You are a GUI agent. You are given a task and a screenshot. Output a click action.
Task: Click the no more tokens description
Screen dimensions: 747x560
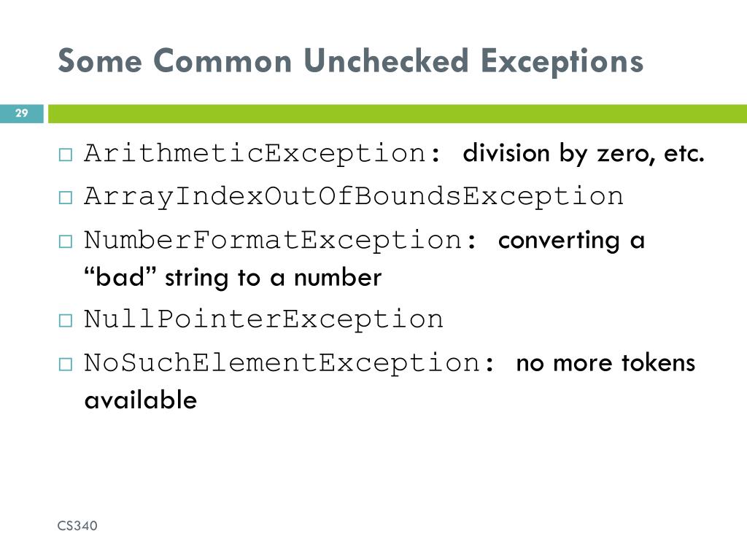(x=605, y=363)
